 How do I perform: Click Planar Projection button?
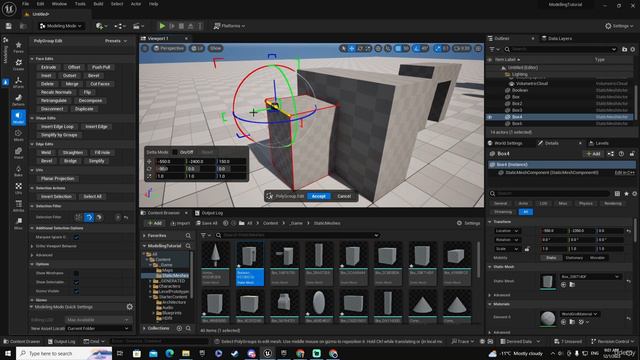point(58,179)
